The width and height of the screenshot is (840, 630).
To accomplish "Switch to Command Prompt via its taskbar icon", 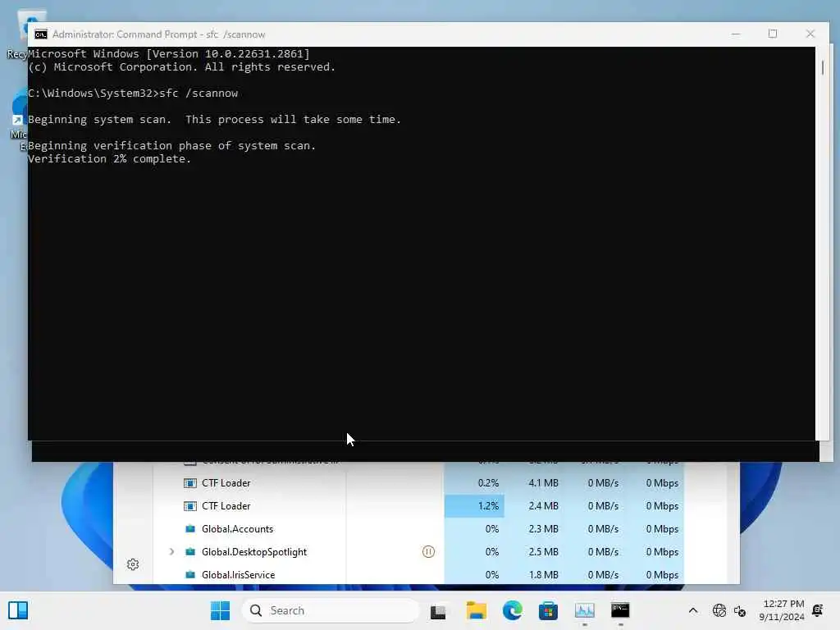I will click(x=620, y=610).
